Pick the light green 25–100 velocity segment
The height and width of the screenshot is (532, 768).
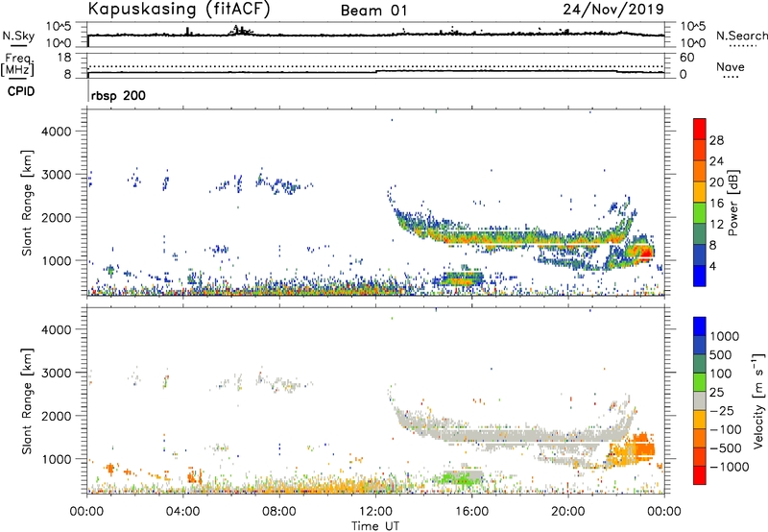pos(700,382)
